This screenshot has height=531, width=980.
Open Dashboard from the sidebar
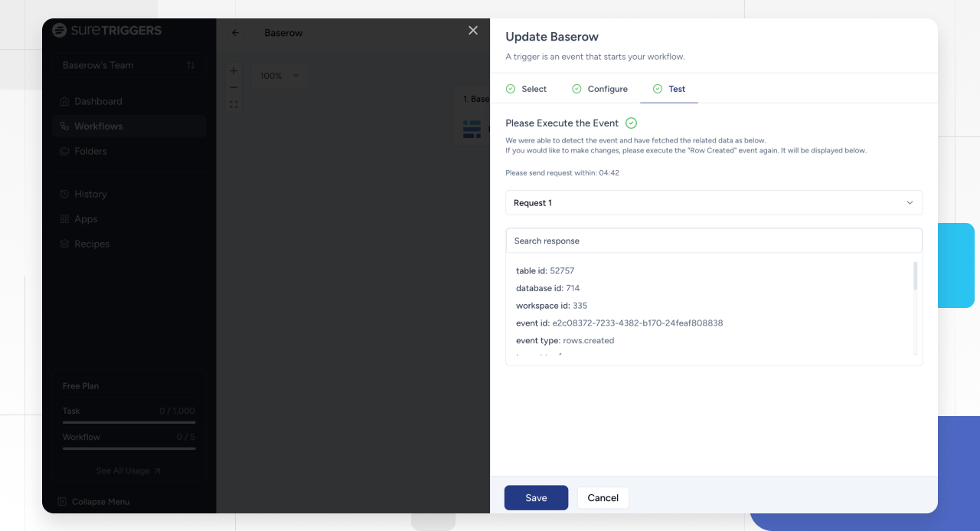[x=129, y=101]
